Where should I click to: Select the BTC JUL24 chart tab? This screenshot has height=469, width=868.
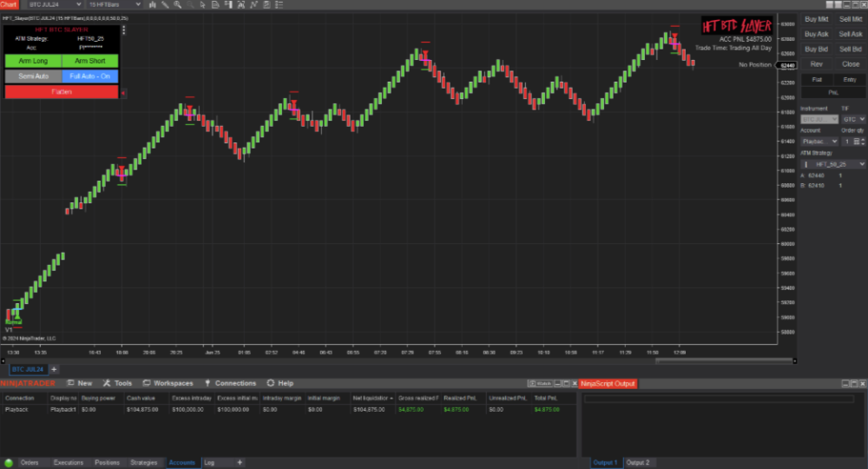[x=28, y=369]
